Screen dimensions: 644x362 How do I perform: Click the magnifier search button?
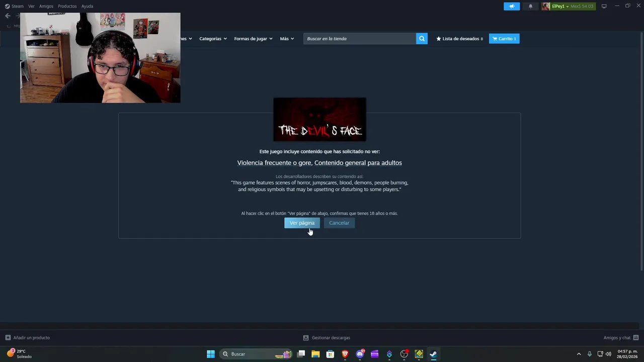(422, 39)
